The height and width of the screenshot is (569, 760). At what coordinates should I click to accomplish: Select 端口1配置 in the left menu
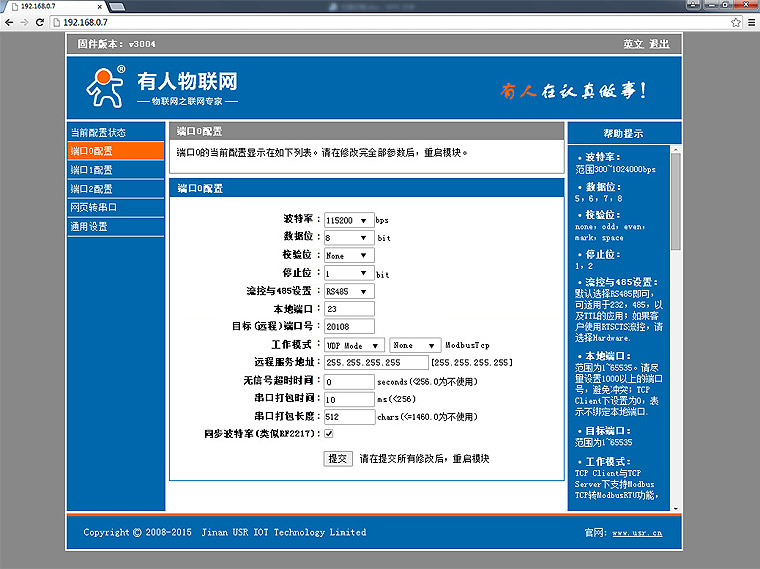(91, 170)
